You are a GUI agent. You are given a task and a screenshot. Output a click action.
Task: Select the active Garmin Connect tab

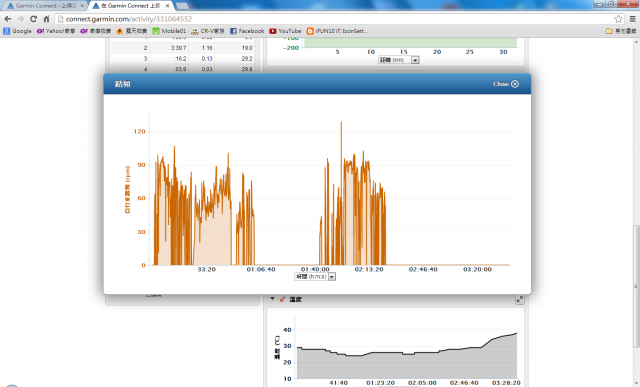pos(131,6)
